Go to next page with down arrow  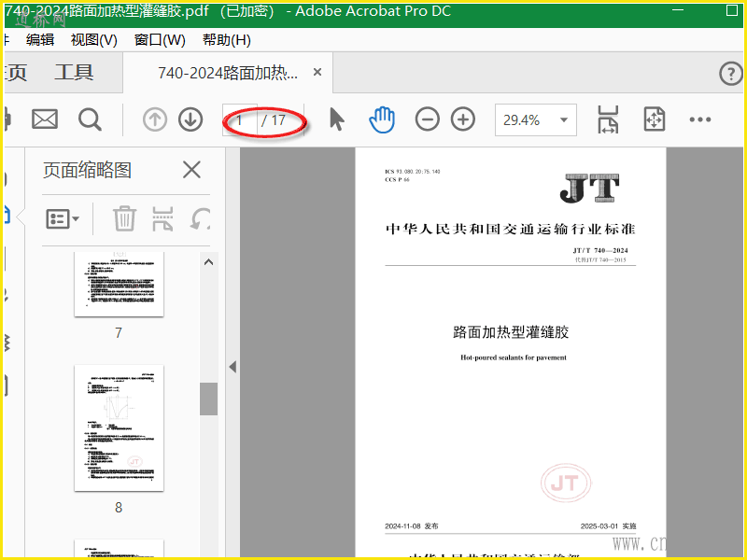pos(190,119)
